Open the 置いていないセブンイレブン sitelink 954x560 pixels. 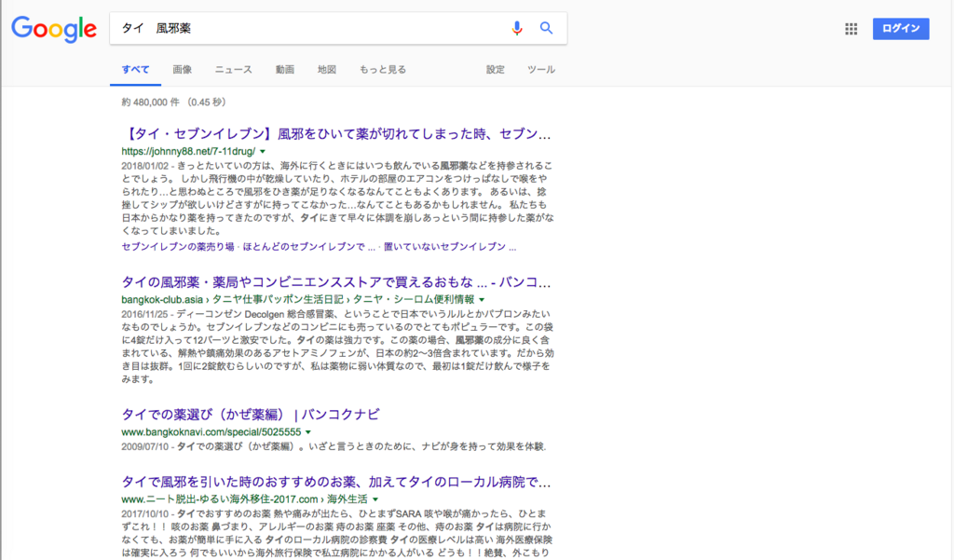point(450,247)
